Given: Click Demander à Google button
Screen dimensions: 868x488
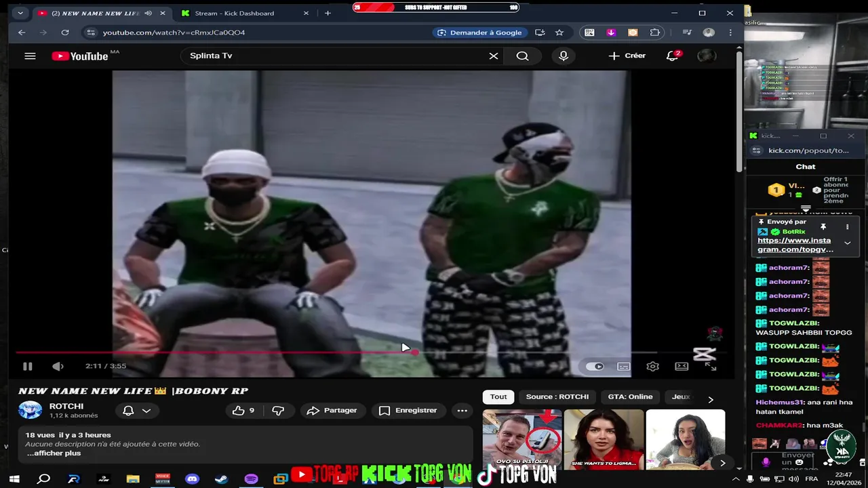Looking at the screenshot, I should pyautogui.click(x=479, y=33).
